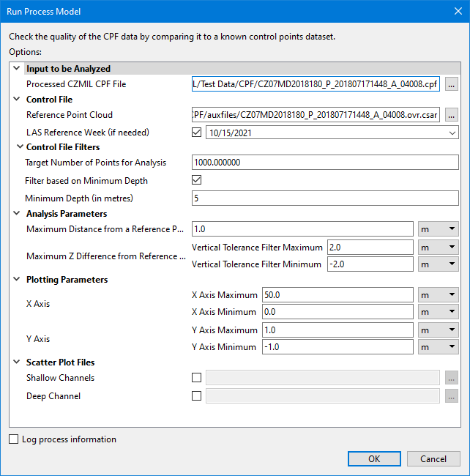Click Target Number of Points field

(x=324, y=163)
